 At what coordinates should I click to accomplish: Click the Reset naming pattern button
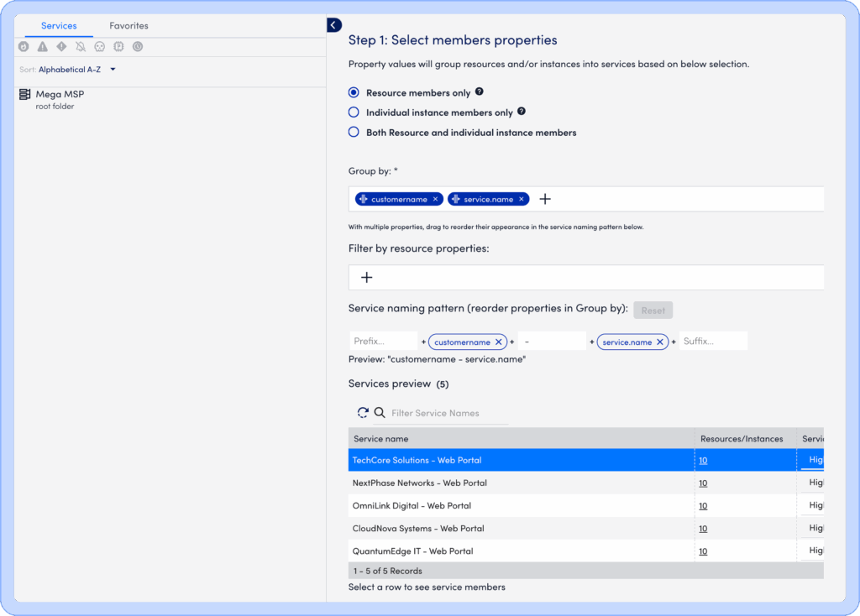653,311
